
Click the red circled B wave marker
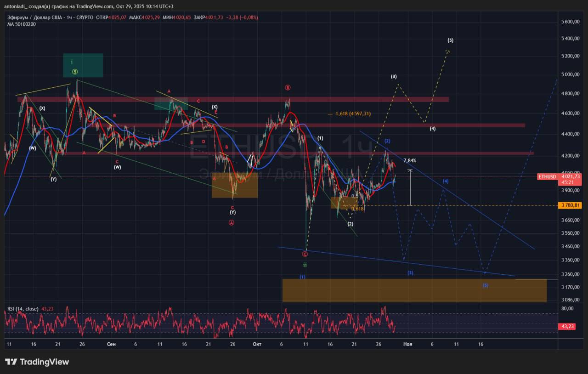tap(288, 88)
